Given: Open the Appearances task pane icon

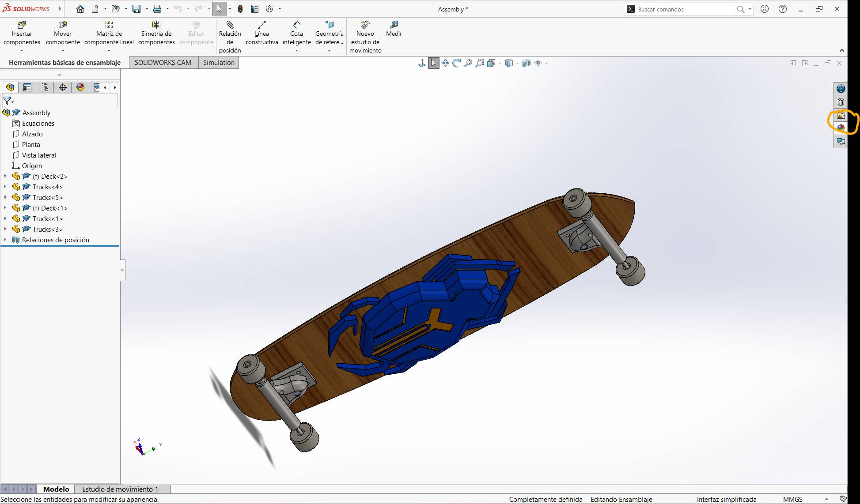Looking at the screenshot, I should (x=841, y=128).
